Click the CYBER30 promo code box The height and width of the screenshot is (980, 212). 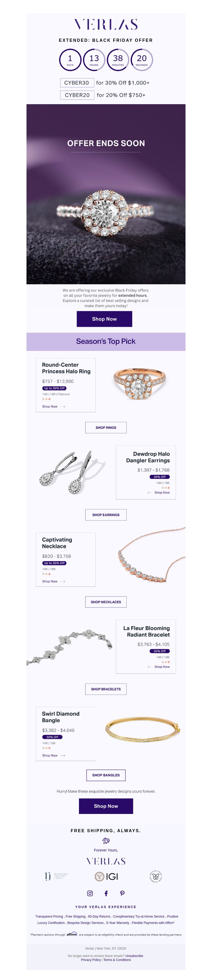coord(77,83)
